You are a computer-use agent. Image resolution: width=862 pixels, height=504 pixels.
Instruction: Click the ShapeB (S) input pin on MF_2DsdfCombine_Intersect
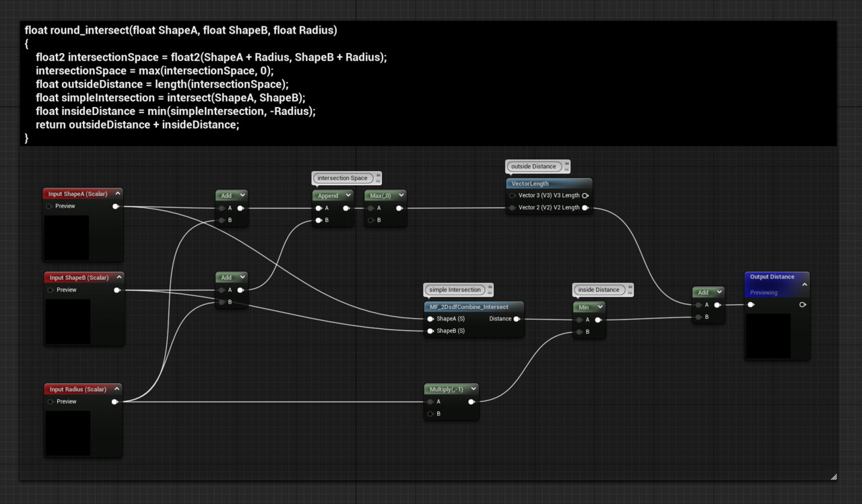429,330
